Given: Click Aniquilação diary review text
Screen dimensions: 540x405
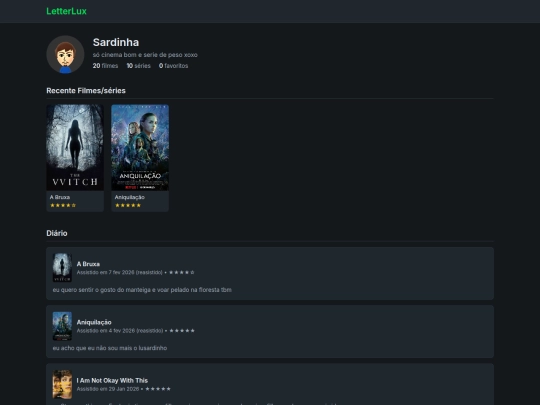Looking at the screenshot, I should 110,348.
